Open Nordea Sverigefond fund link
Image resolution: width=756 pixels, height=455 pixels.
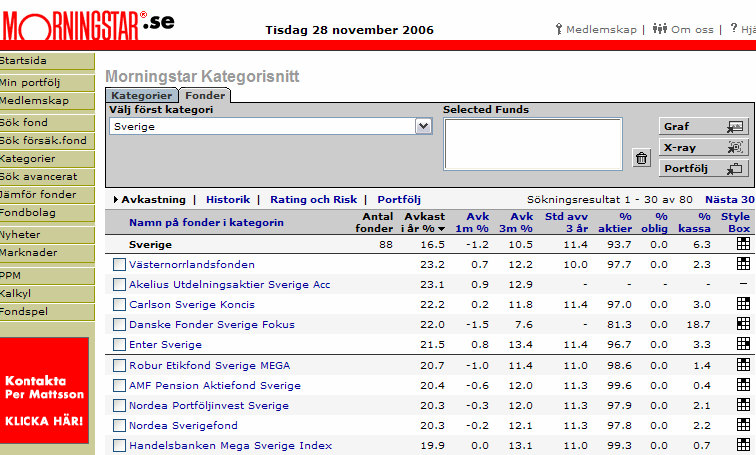183,426
